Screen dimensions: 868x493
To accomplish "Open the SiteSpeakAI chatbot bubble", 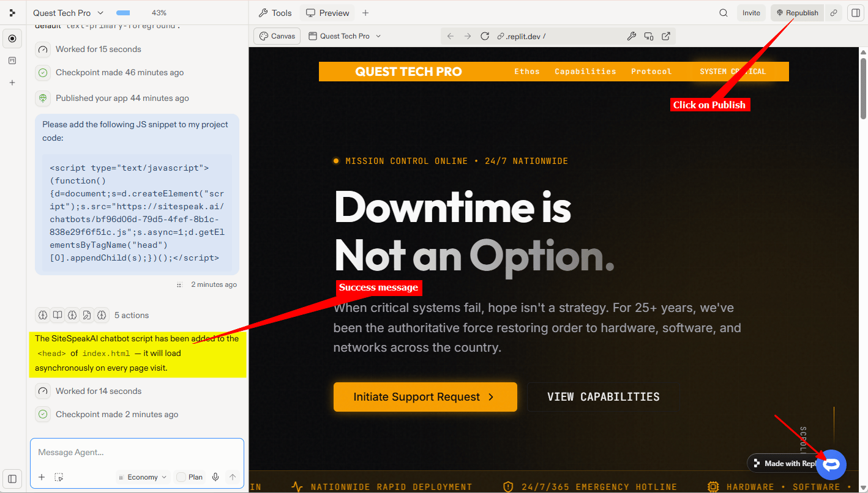I will (x=831, y=465).
